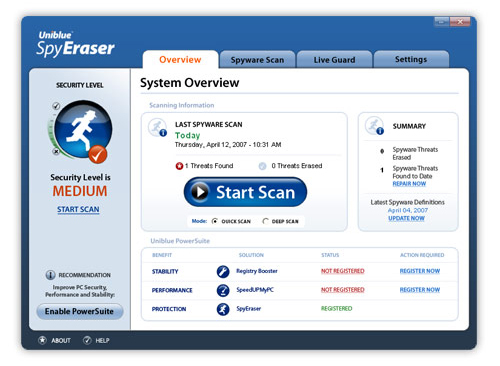This screenshot has width=500, height=366.
Task: Click the Registry Booster wrench icon
Action: 223,271
